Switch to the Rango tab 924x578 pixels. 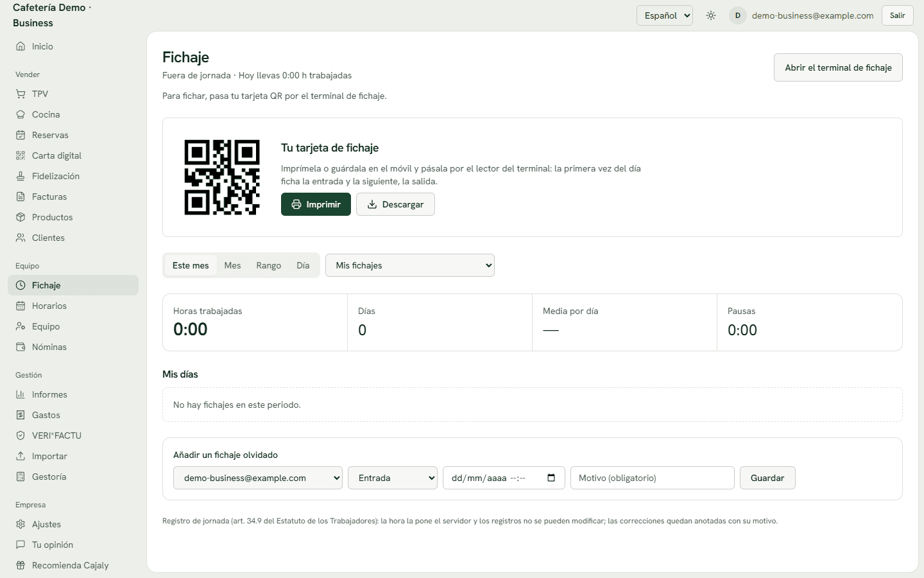coord(269,265)
